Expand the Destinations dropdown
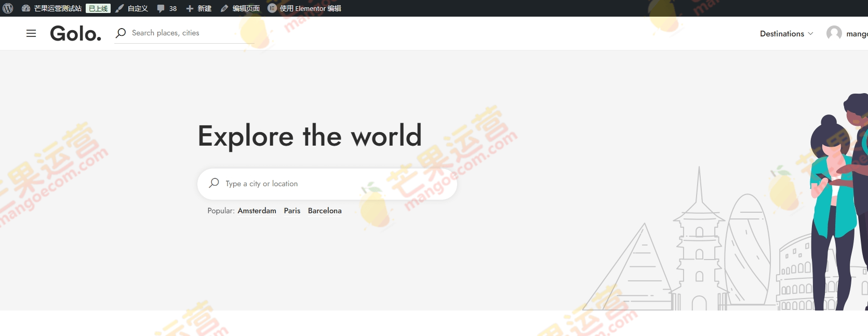The image size is (868, 336). tap(786, 34)
